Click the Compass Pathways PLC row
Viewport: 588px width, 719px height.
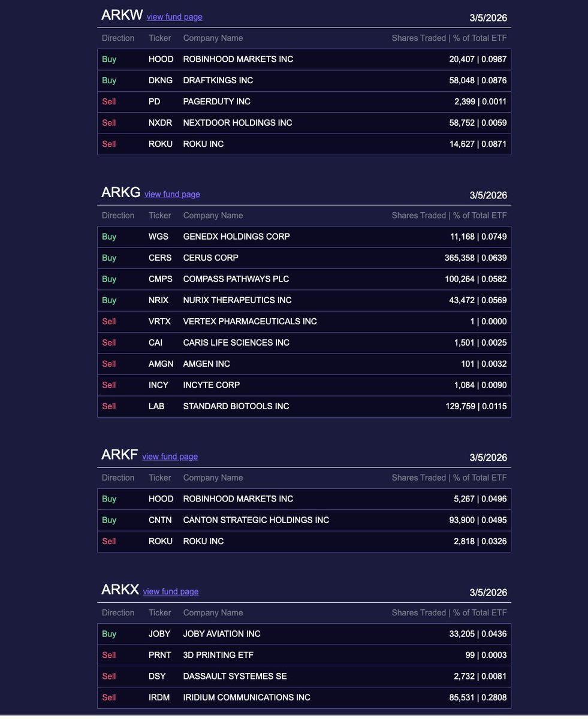point(304,279)
